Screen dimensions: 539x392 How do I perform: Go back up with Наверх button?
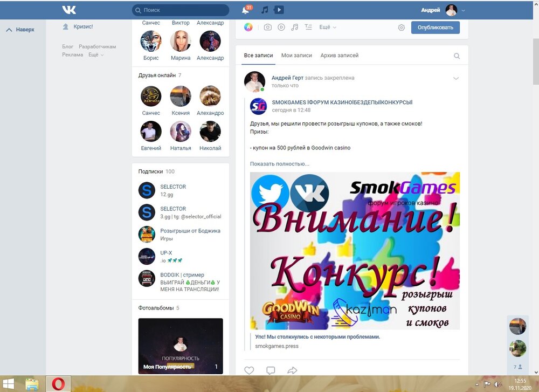[20, 30]
